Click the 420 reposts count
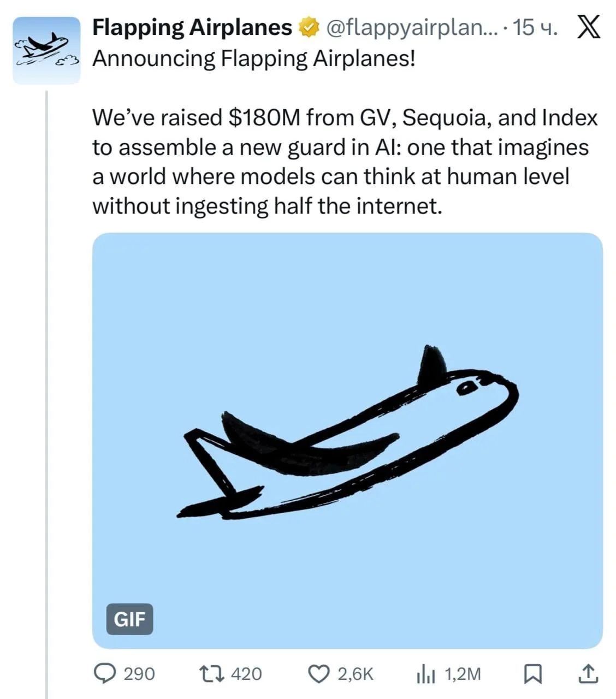Screen dimensions: 616x699 click(246, 674)
